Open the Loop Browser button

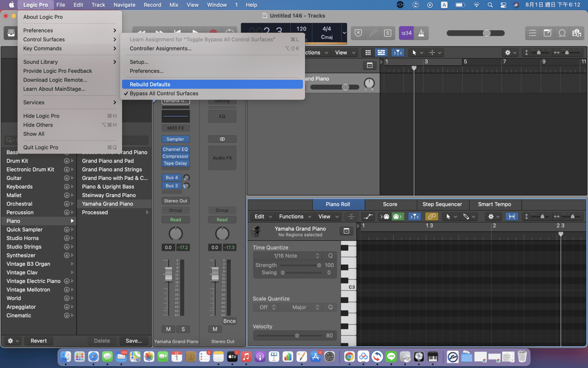point(562,33)
